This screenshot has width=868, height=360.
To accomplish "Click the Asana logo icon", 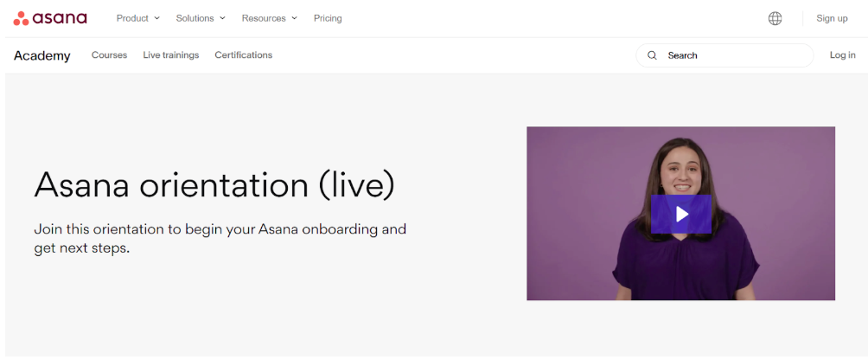I will point(22,18).
